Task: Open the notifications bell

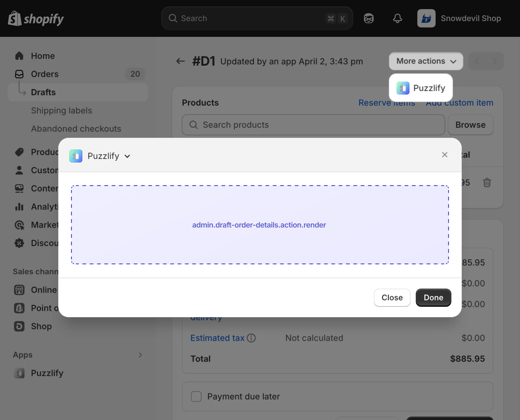Action: (397, 18)
